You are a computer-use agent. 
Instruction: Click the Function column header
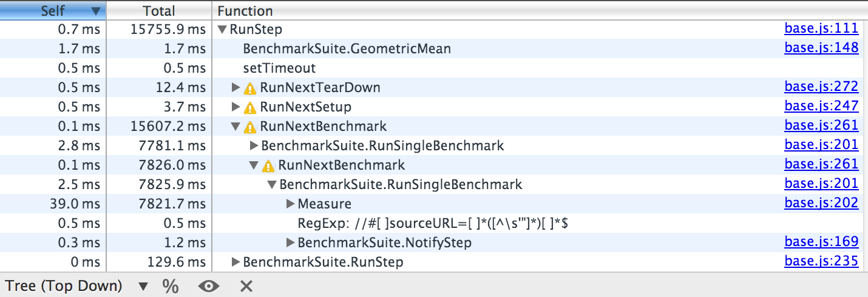(x=245, y=11)
